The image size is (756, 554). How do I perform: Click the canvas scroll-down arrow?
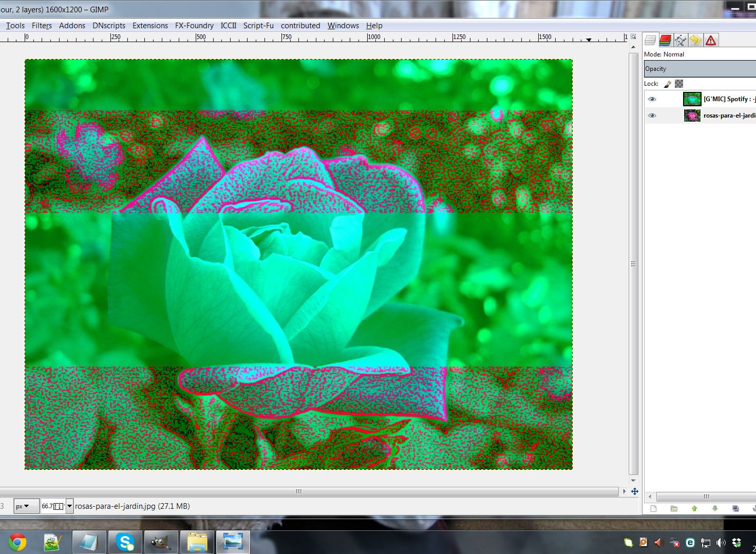pos(633,481)
